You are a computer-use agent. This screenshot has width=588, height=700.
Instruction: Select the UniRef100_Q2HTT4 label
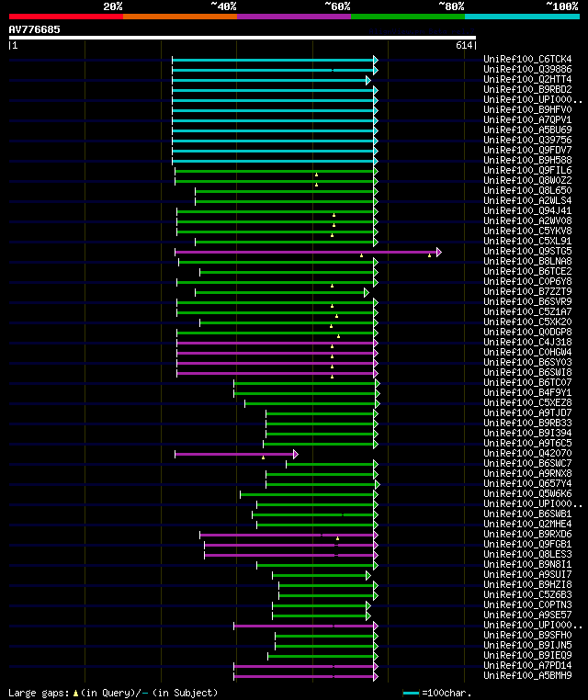coord(527,80)
